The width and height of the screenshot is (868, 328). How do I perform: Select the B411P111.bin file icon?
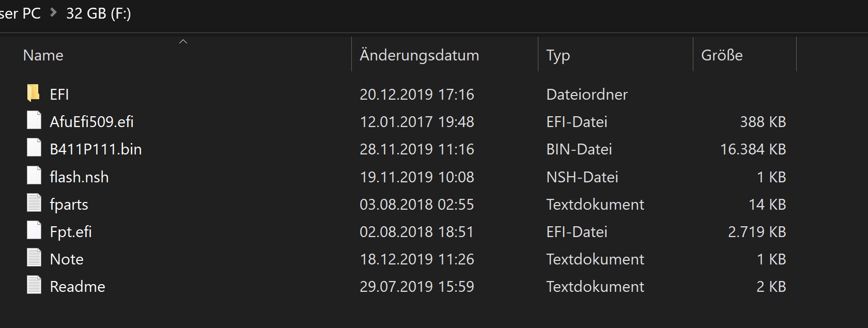coord(34,148)
